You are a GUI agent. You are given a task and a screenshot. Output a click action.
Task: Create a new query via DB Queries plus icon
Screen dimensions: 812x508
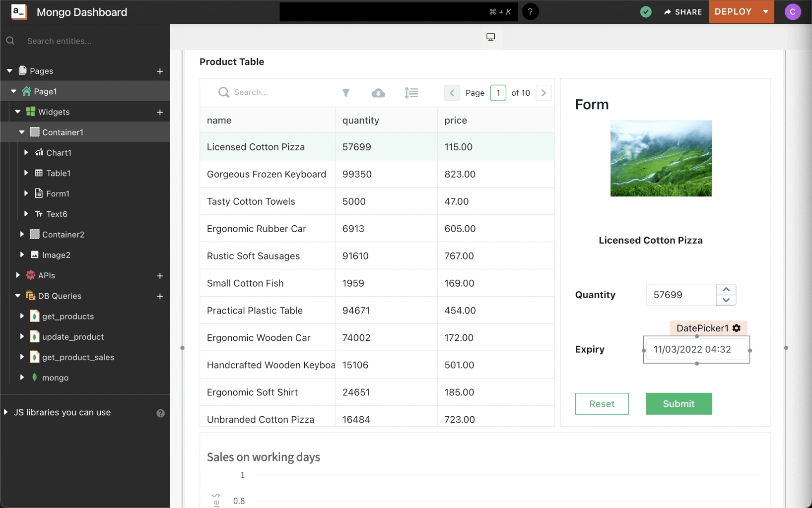(160, 296)
